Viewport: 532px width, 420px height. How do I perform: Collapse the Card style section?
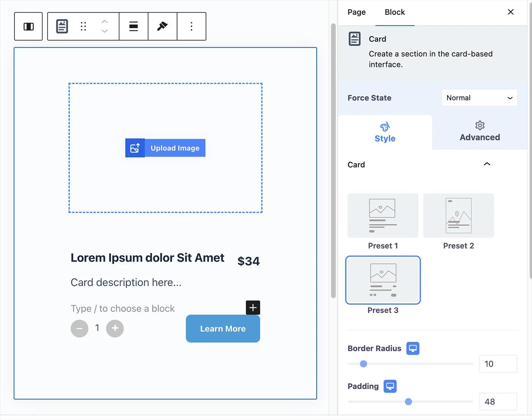tap(487, 164)
